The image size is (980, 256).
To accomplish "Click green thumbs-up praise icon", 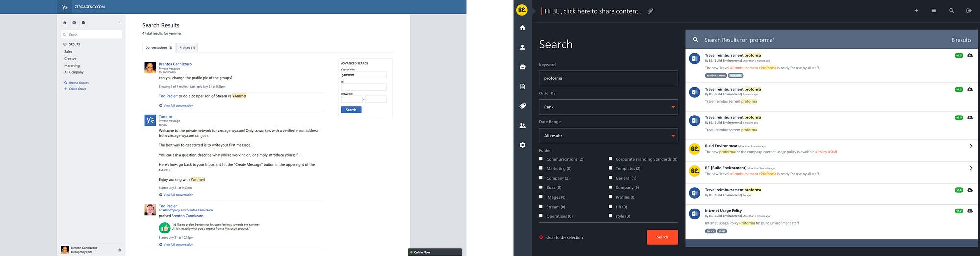I will [x=164, y=228].
